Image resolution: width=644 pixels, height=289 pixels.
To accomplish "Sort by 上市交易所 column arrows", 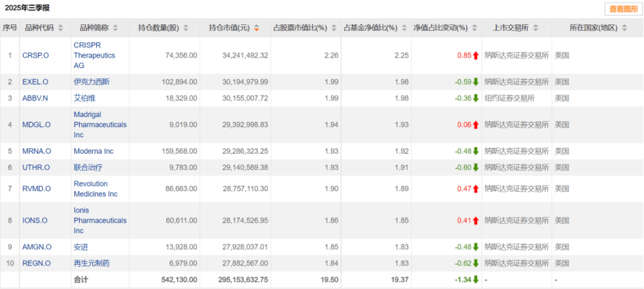I will pos(535,29).
